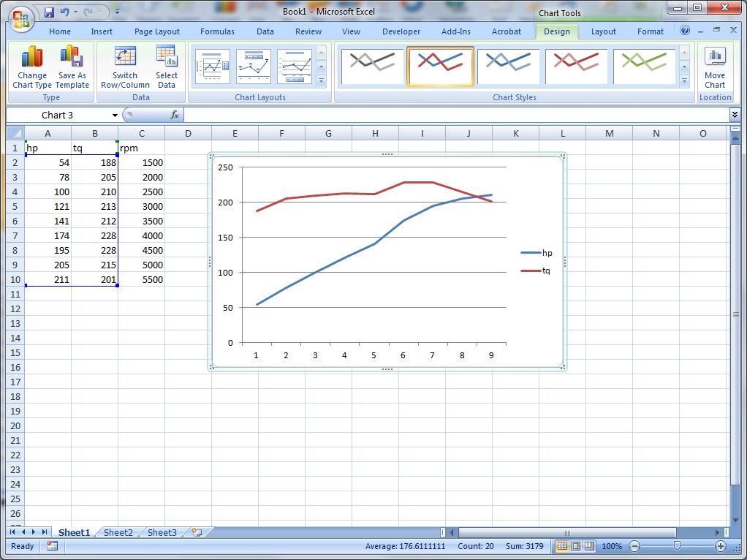Viewport: 747px width, 560px height.
Task: Select the gray chart style thumbnail
Action: (372, 67)
